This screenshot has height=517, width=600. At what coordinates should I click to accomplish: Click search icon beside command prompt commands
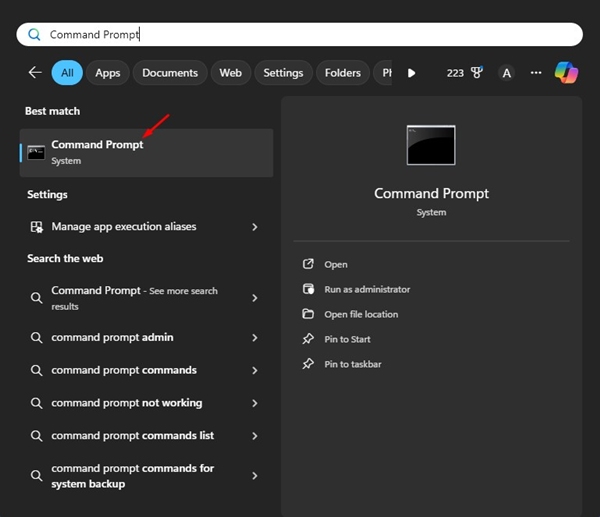click(x=36, y=370)
